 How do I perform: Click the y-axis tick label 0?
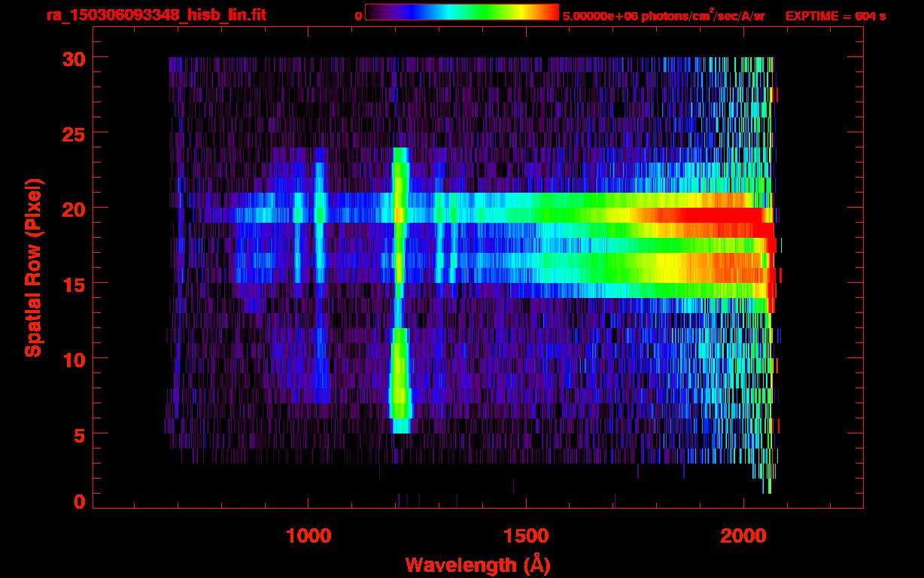pos(78,501)
